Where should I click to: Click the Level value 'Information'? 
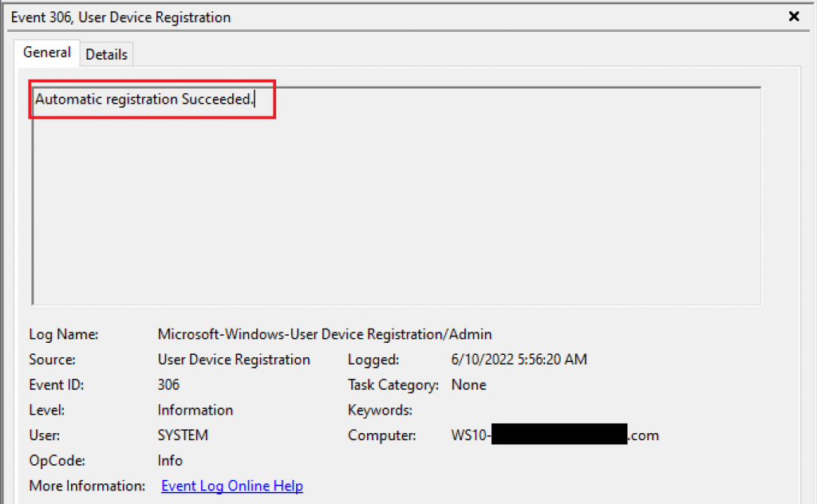(195, 410)
